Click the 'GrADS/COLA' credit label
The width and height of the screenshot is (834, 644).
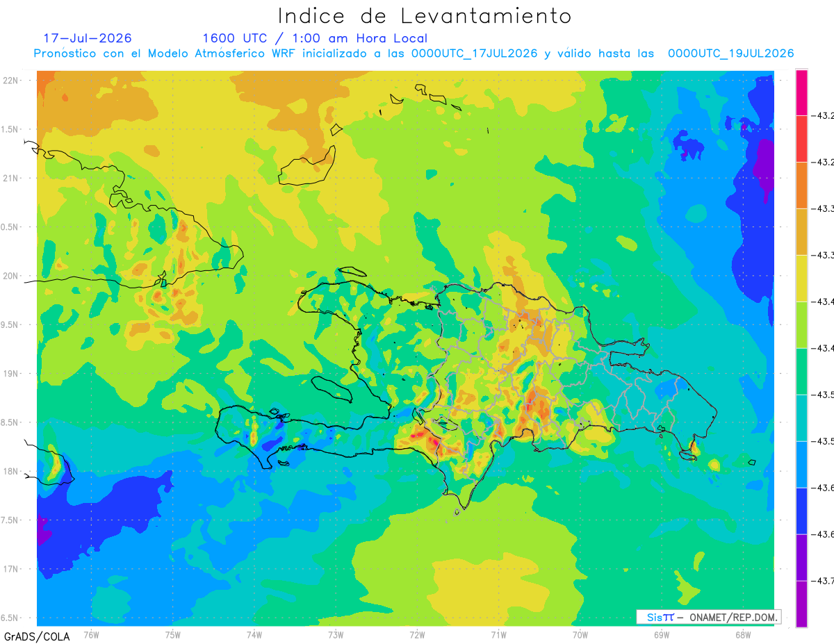coord(37,636)
